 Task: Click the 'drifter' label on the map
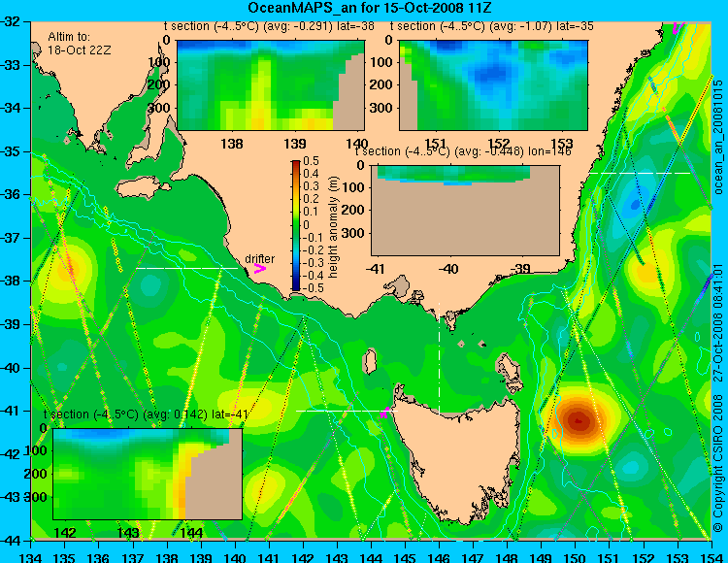click(259, 258)
